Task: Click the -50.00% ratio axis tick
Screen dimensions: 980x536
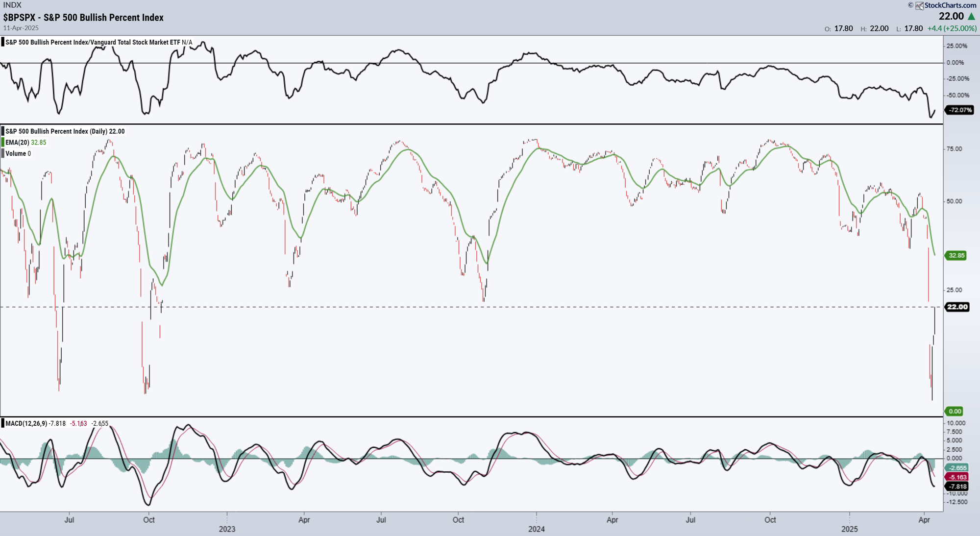Action: tap(957, 96)
